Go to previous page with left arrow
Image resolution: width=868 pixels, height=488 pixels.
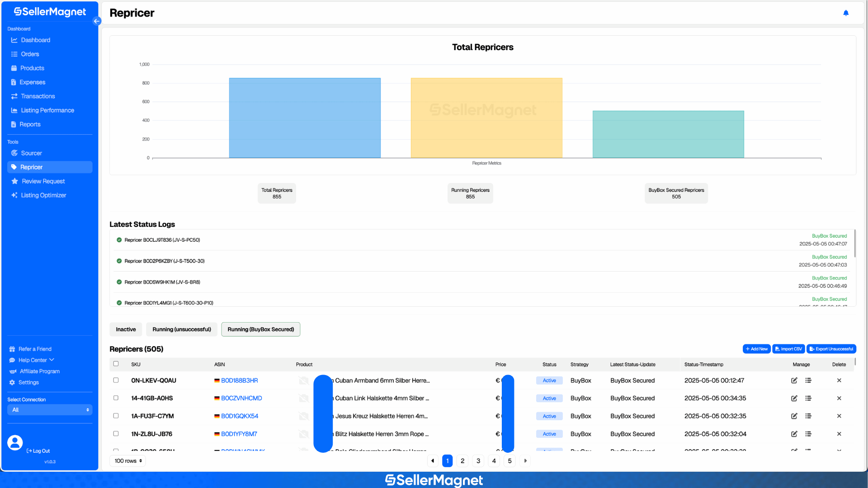tap(433, 461)
